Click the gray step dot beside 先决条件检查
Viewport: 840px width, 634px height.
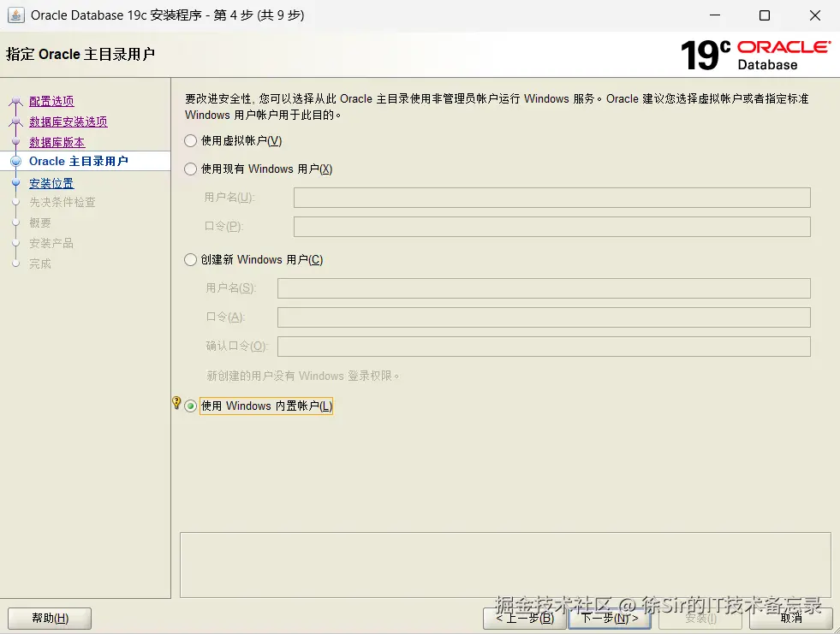[17, 202]
